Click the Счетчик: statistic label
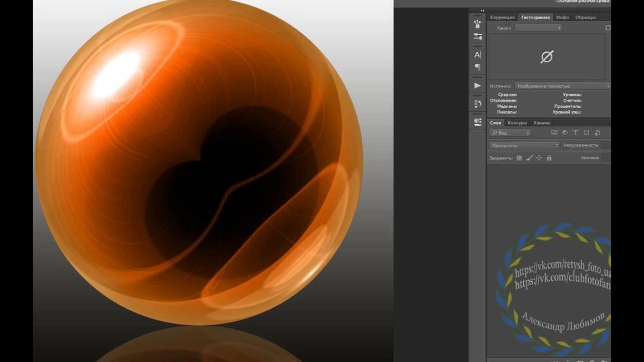Image resolution: width=644 pixels, height=362 pixels. [x=573, y=101]
